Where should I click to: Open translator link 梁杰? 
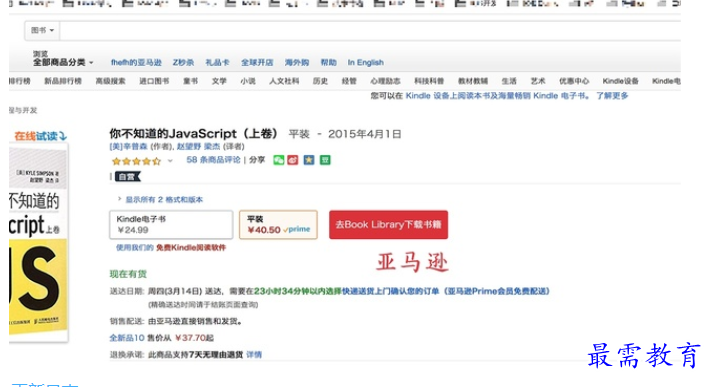[x=212, y=146]
